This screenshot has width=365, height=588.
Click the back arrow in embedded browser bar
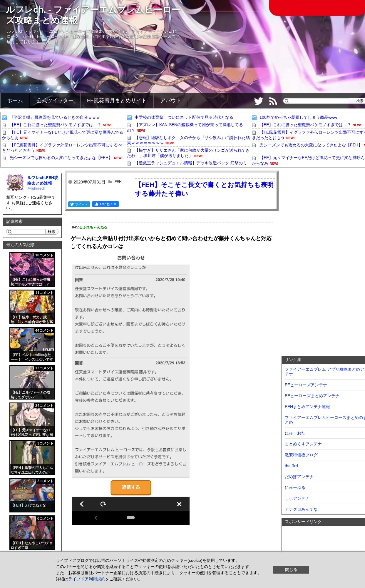coord(82,504)
